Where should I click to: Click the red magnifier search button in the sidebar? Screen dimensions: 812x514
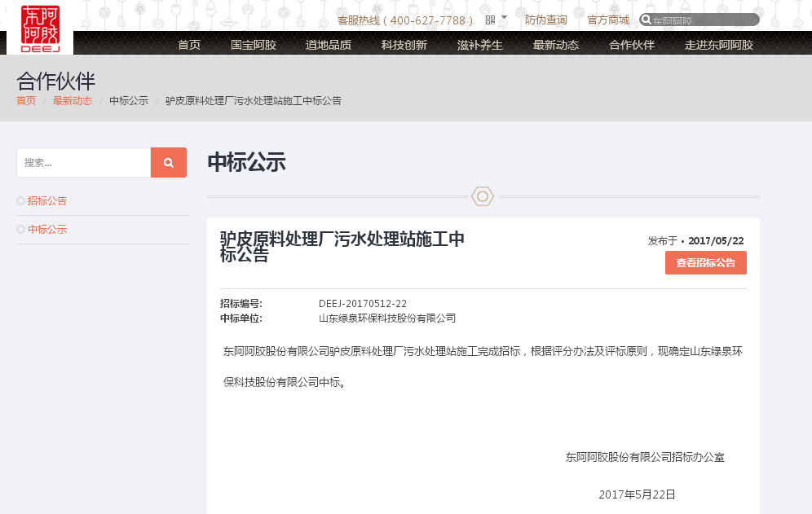169,162
